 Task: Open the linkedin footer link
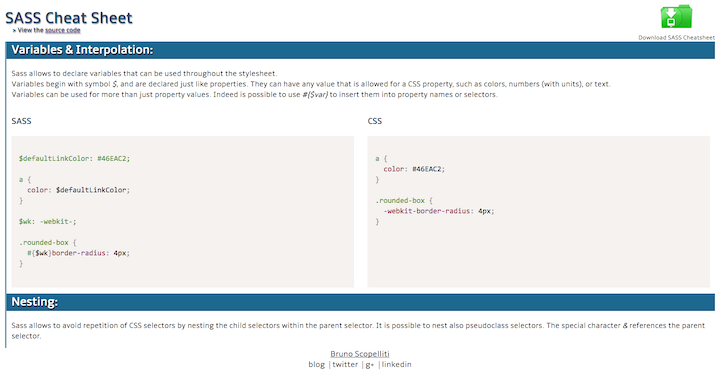pyautogui.click(x=396, y=364)
